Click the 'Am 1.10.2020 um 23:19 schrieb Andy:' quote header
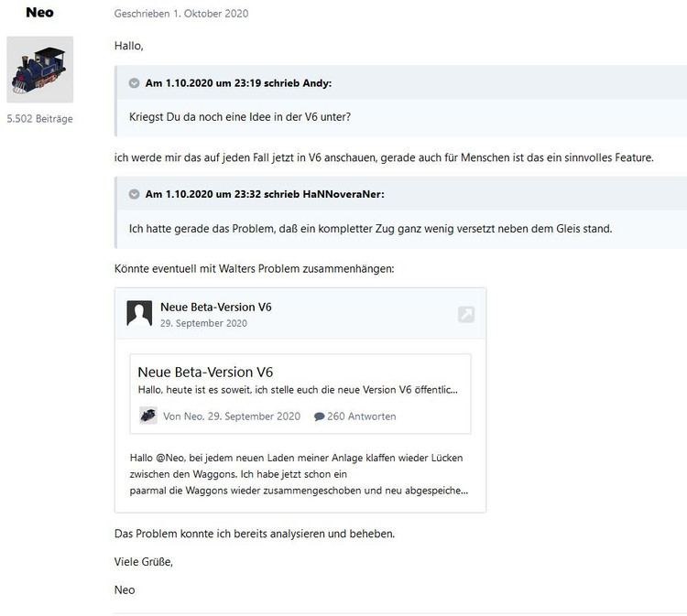Image resolution: width=687 pixels, height=616 pixels. [x=238, y=83]
